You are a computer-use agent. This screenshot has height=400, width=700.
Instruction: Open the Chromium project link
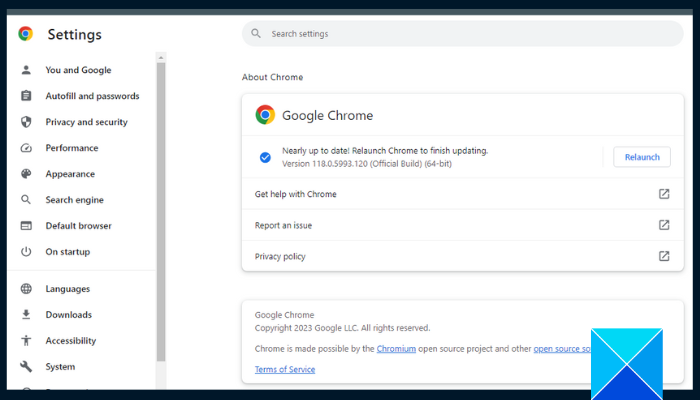click(x=396, y=349)
